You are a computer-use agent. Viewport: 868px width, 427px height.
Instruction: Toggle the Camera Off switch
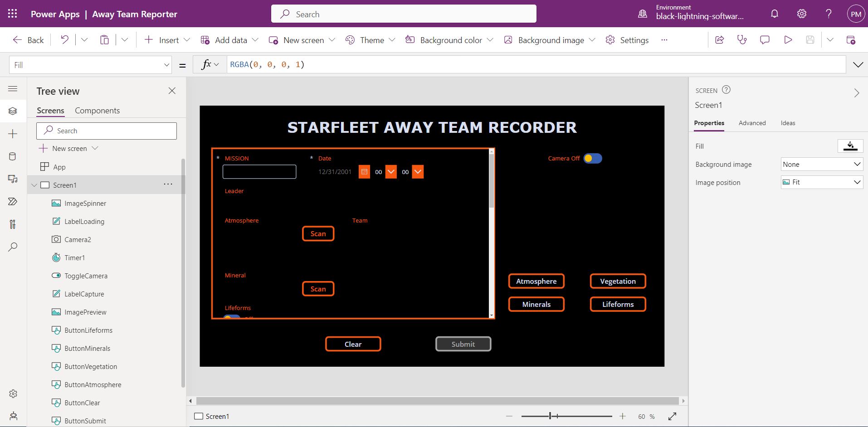[x=592, y=158]
